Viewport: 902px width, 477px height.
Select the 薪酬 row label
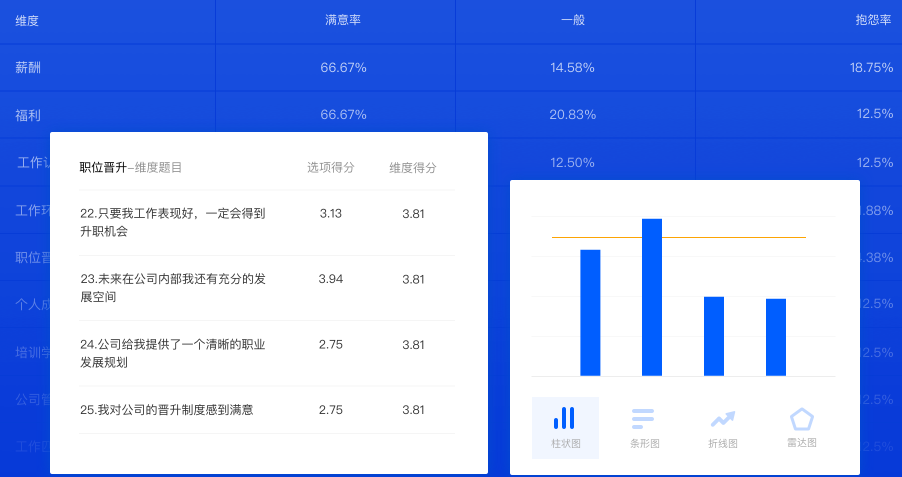[x=28, y=68]
